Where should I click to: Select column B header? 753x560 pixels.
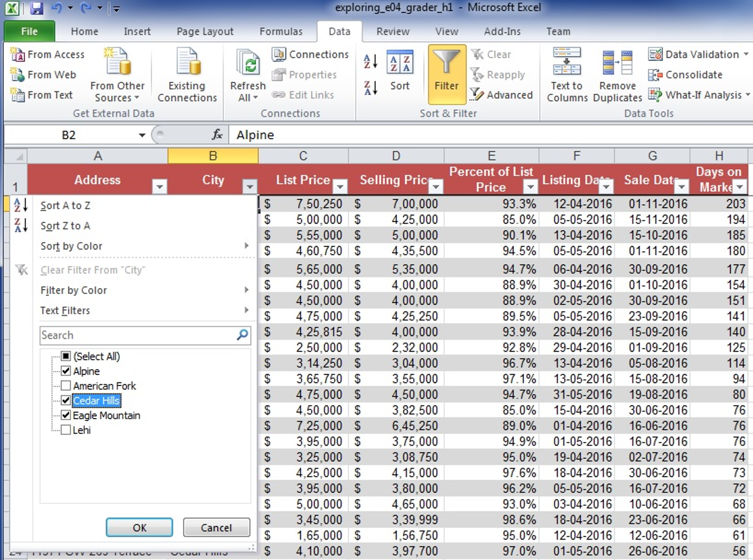coord(213,156)
